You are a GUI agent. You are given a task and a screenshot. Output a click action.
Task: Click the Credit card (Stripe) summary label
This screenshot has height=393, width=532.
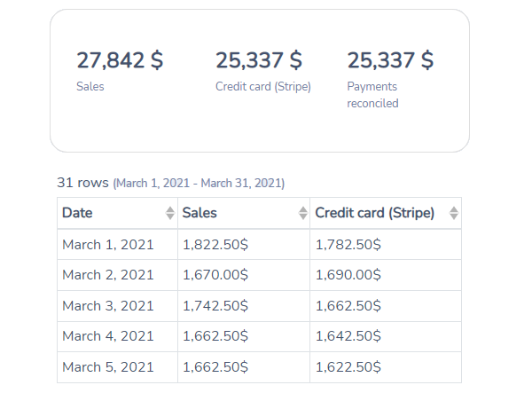click(x=263, y=87)
